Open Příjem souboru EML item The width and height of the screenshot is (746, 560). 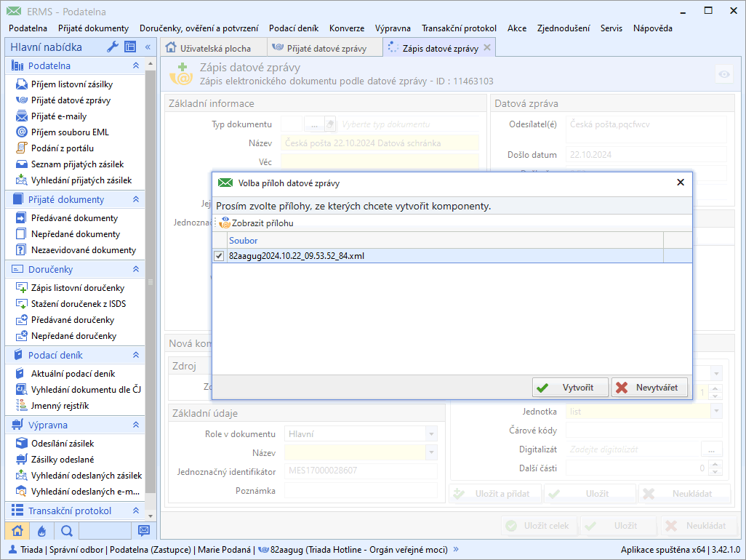[70, 132]
